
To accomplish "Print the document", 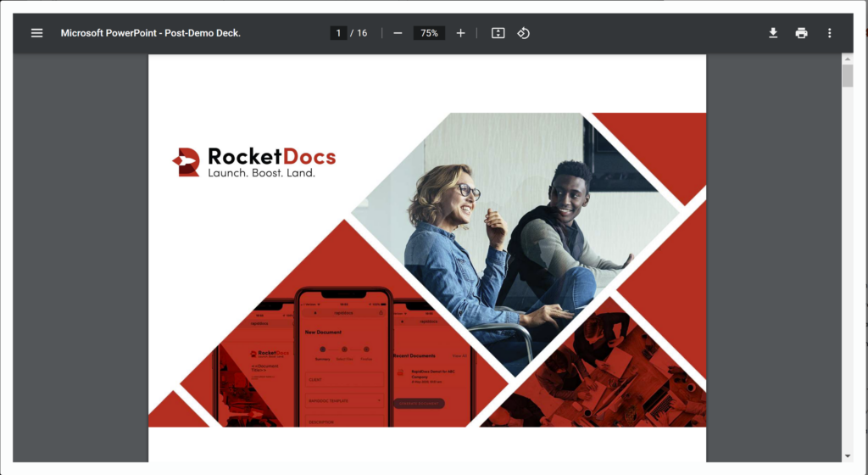I will (802, 33).
